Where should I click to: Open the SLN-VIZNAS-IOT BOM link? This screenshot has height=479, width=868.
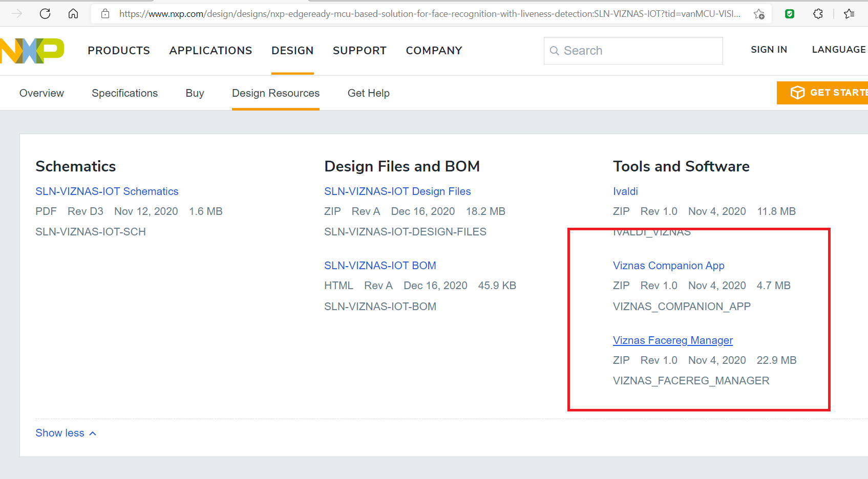[x=380, y=266]
